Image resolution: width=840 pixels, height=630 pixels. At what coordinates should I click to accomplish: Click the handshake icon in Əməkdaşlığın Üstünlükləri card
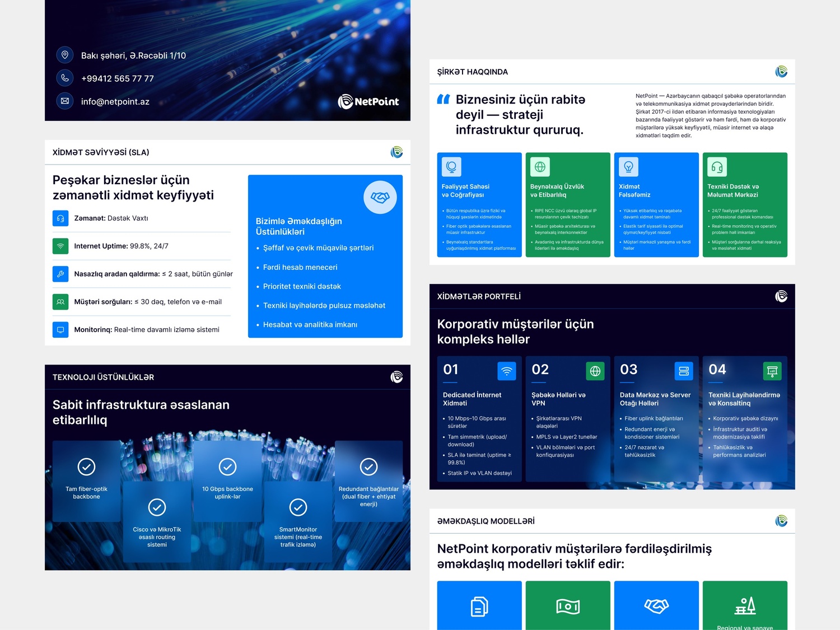click(x=380, y=197)
